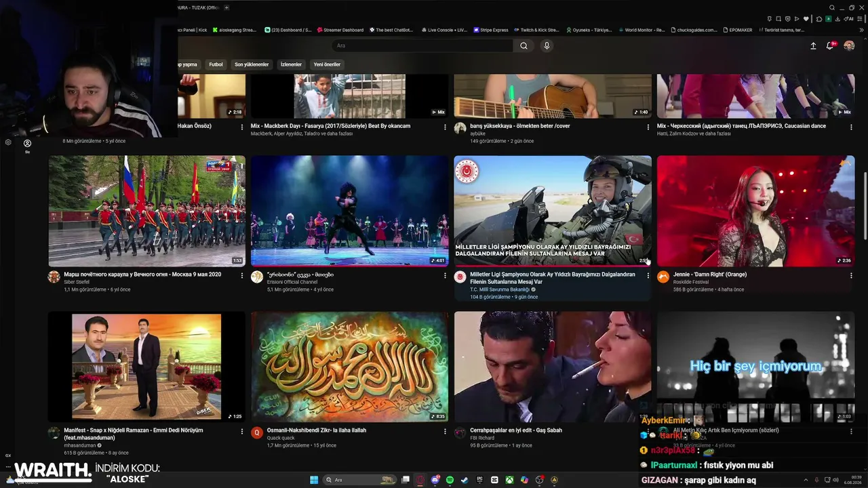
Task: Click the Windows taskbar search box
Action: tap(360, 480)
